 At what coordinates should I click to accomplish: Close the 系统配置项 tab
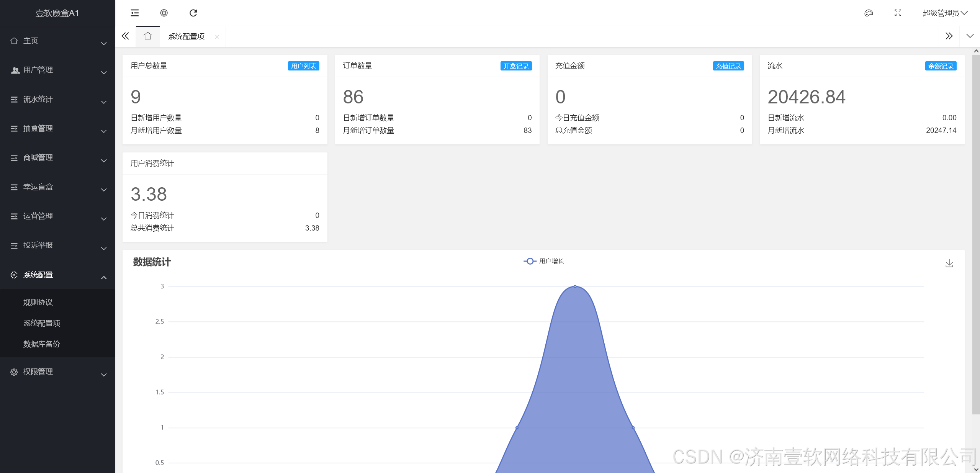pos(217,37)
